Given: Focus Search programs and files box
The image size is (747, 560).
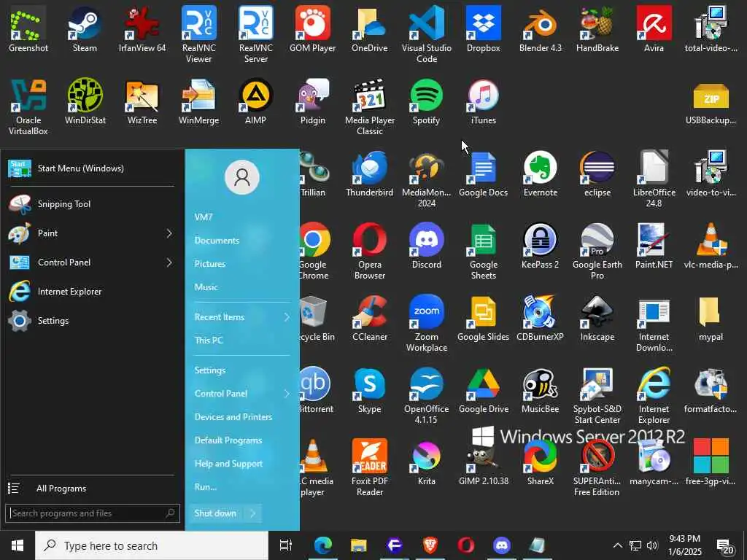Looking at the screenshot, I should (93, 513).
